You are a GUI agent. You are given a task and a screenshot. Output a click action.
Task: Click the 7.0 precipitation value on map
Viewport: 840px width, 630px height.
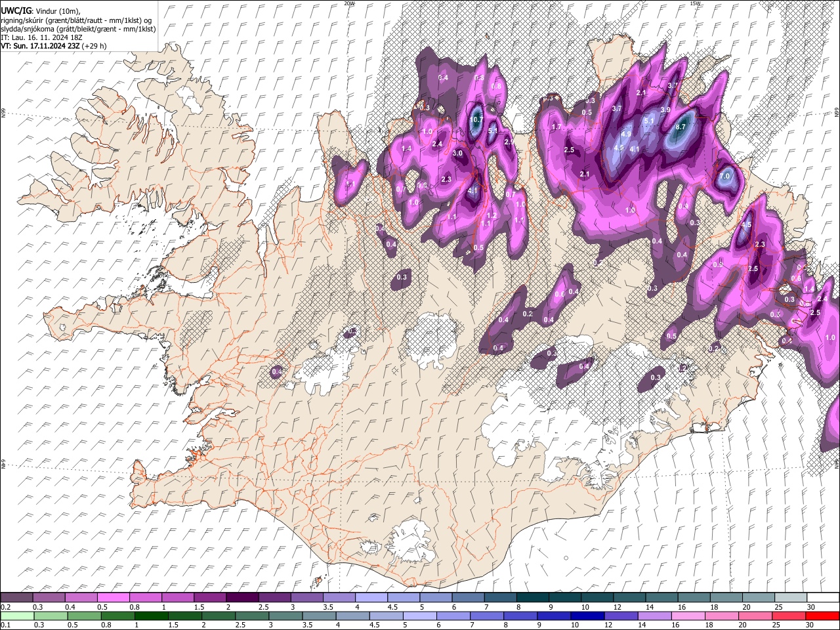tap(724, 177)
